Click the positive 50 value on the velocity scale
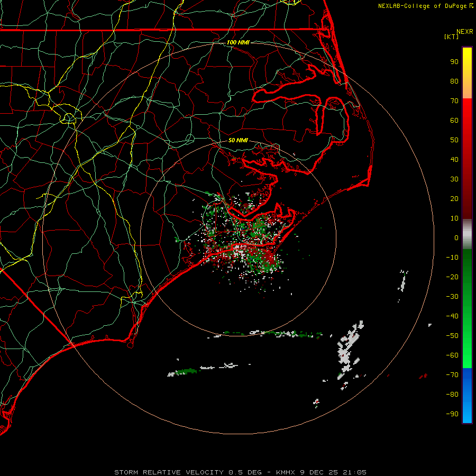 [x=454, y=140]
